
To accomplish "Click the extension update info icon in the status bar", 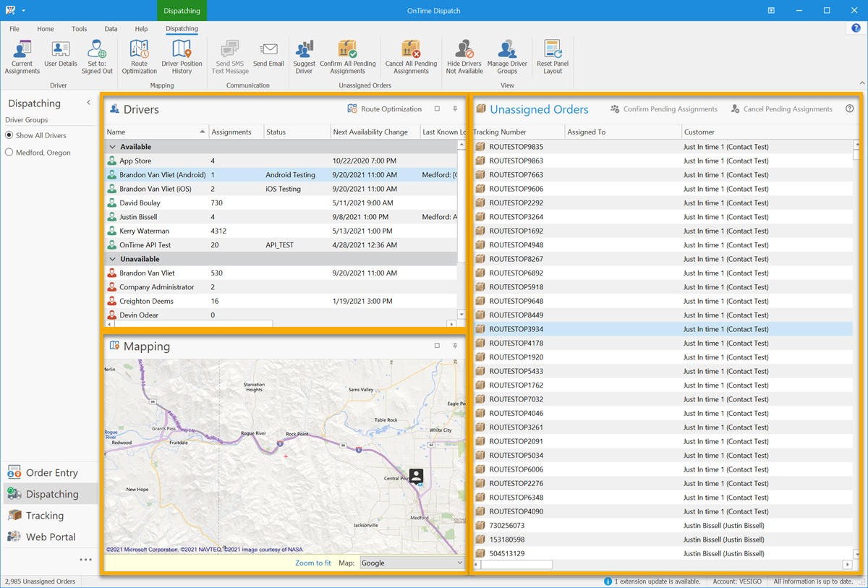I will 608,581.
